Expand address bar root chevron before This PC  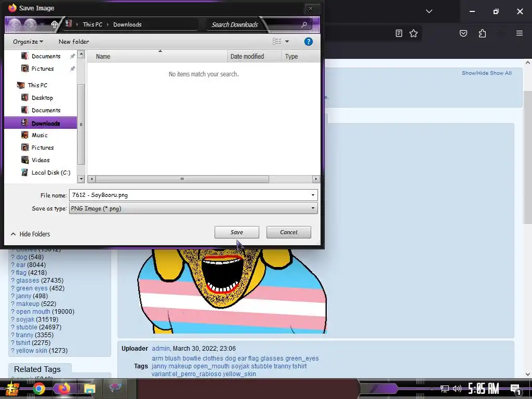click(x=77, y=24)
